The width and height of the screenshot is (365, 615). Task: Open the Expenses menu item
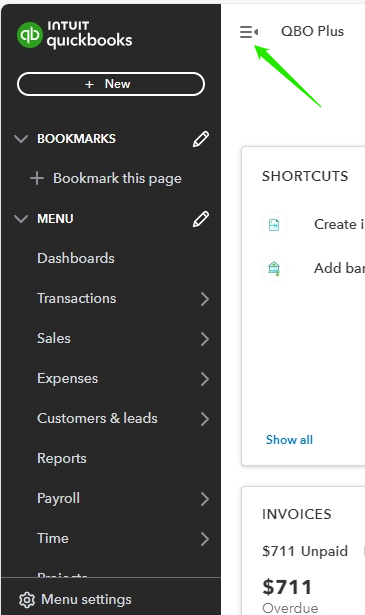68,378
